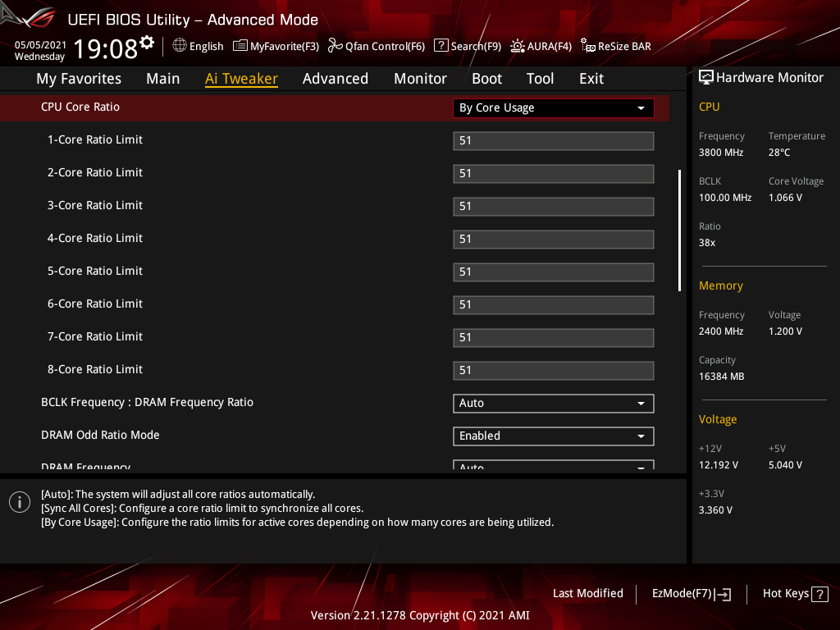Click the EzMode exit arrow icon
The image size is (840, 630).
pos(723,594)
